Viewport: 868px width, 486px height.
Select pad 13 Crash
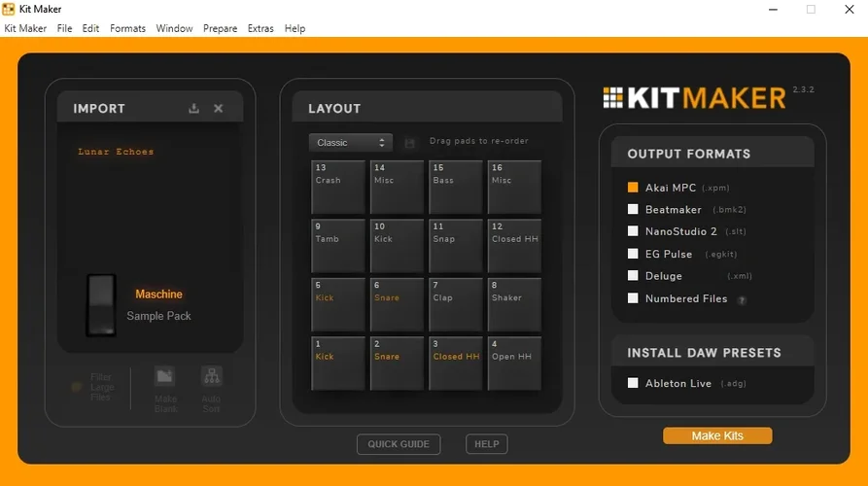tap(337, 187)
